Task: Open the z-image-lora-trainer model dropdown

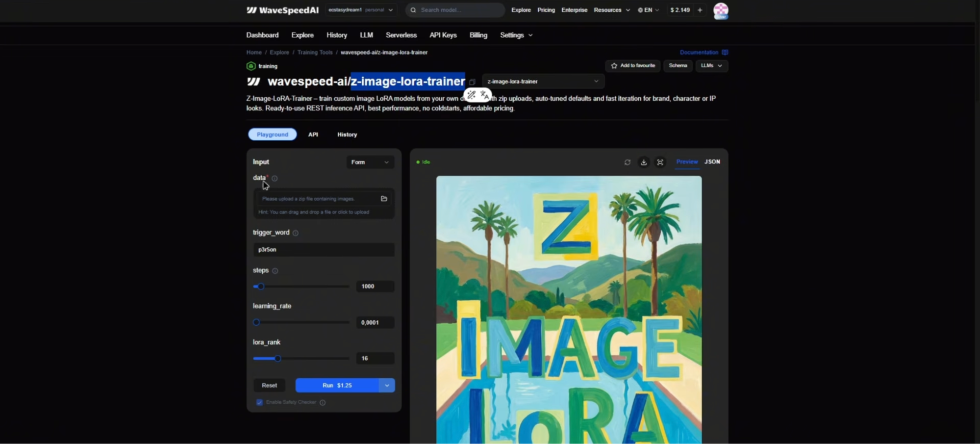Action: click(543, 81)
